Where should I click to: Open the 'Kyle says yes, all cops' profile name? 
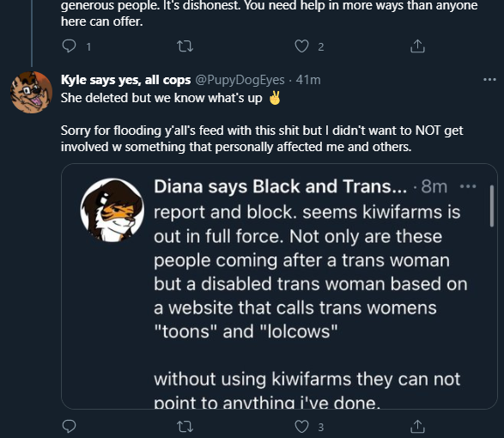click(125, 79)
